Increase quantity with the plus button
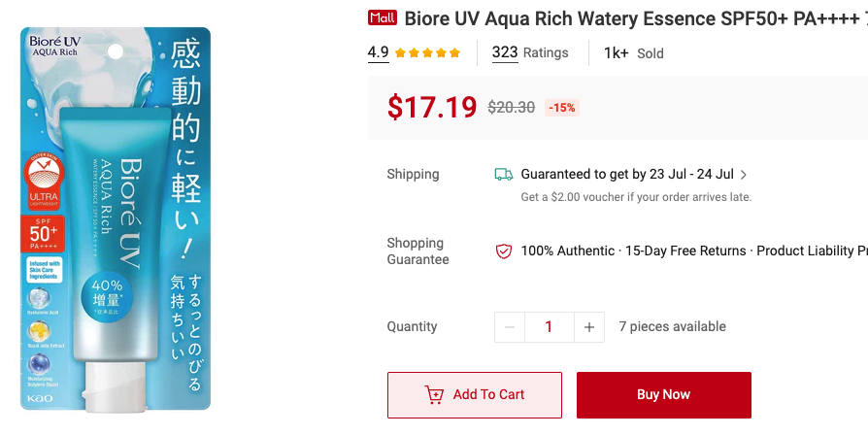This screenshot has width=868, height=435. pos(588,327)
